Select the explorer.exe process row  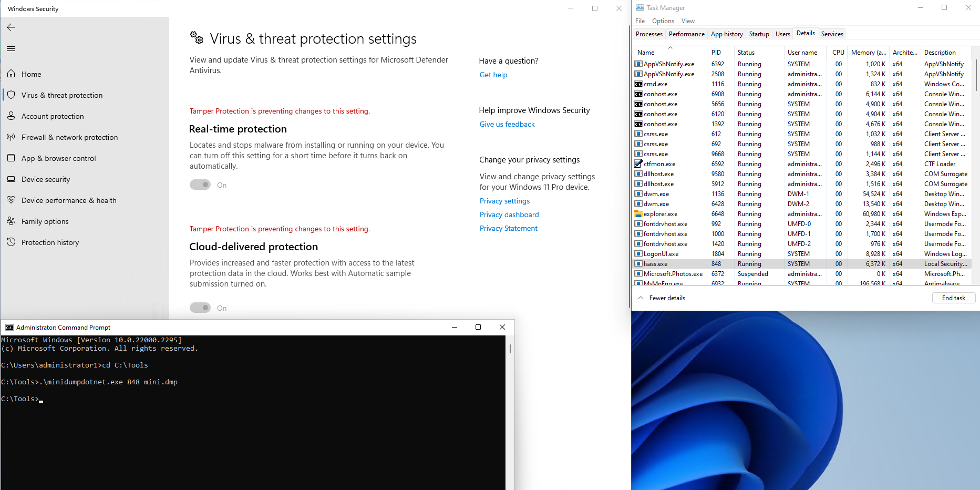[802, 214]
